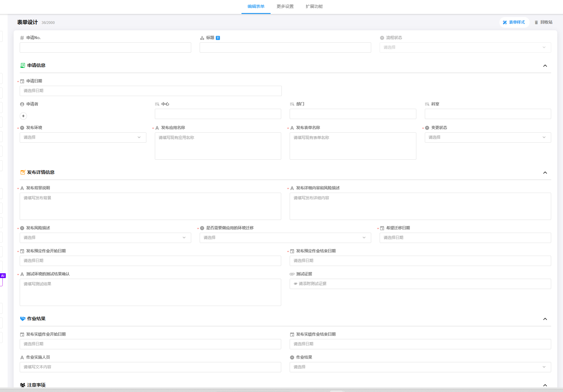Click the paperclip icon beside 测试证据
563x392 pixels.
292,274
